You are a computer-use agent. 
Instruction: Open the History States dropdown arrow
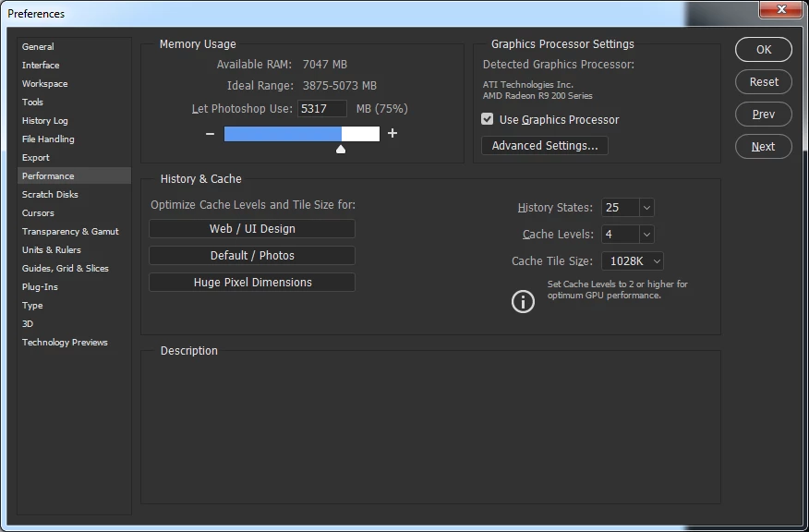(x=646, y=208)
